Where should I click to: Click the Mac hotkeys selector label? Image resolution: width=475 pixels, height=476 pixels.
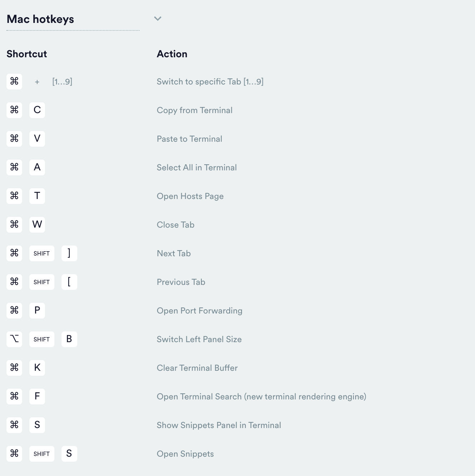point(40,19)
